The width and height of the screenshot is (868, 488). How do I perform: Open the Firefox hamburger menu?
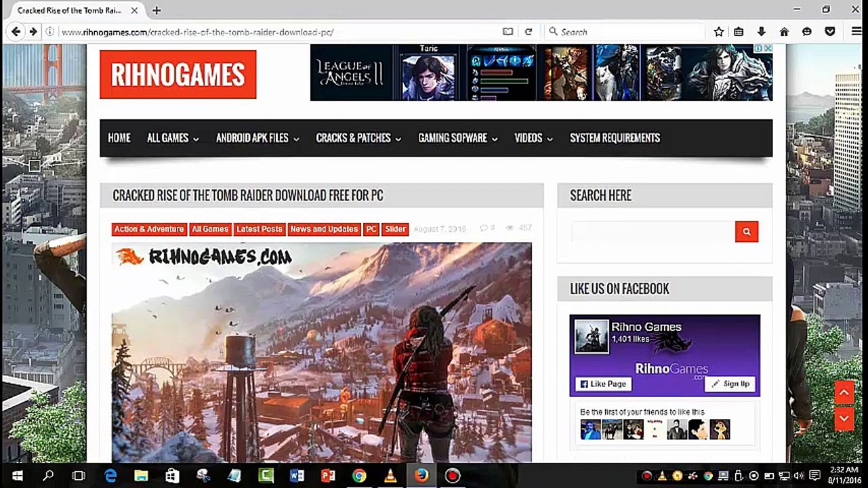(x=856, y=32)
